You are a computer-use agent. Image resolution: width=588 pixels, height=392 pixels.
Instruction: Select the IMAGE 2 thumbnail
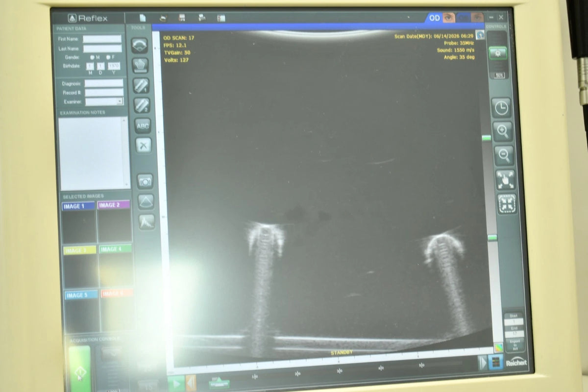tap(114, 221)
